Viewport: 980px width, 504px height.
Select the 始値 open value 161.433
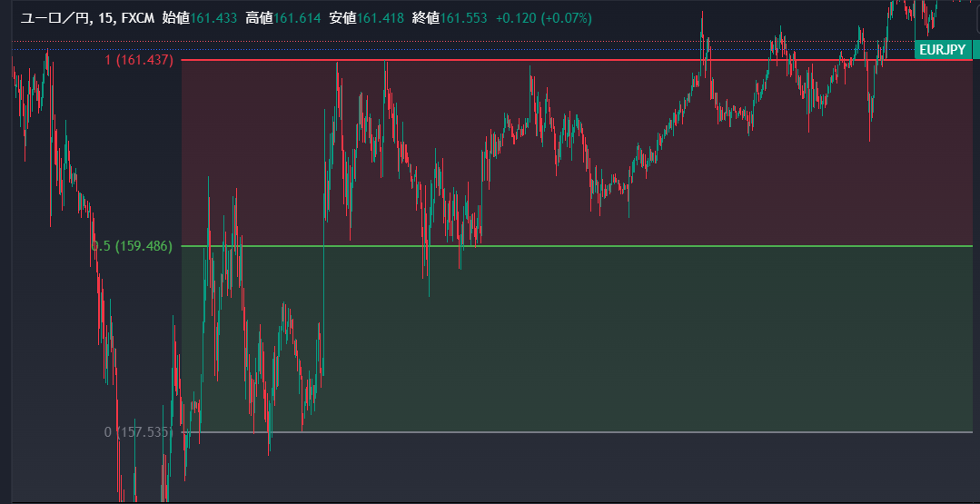213,18
